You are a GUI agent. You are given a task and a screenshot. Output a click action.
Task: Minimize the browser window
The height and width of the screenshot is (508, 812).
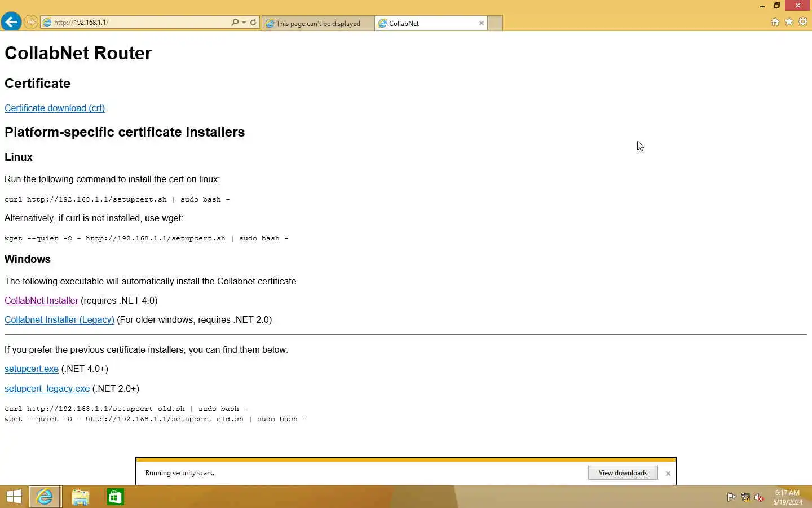point(762,6)
